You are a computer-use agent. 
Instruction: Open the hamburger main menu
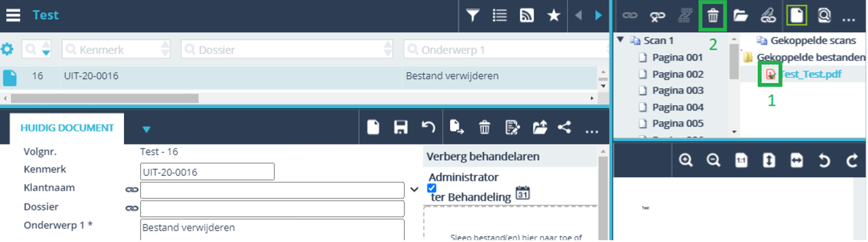pyautogui.click(x=13, y=16)
